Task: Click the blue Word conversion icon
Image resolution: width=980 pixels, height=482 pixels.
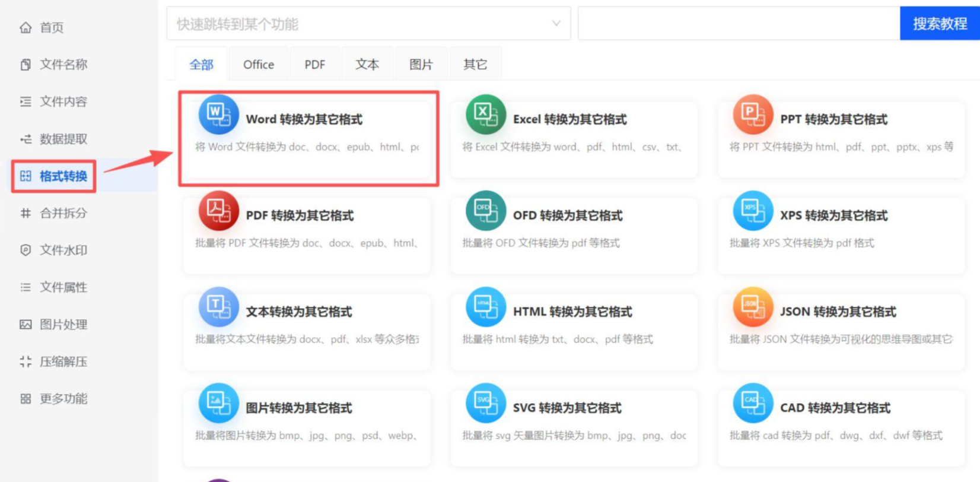Action: point(218,115)
